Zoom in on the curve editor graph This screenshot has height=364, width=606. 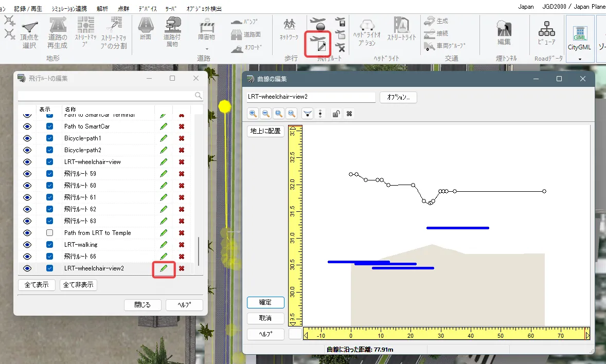tap(253, 114)
